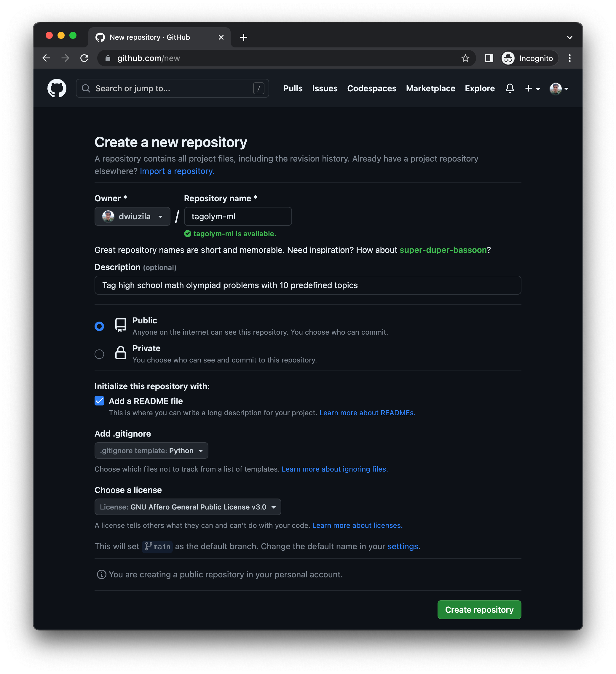Select the Public visibility option
Viewport: 616px width, 674px height.
tap(99, 326)
